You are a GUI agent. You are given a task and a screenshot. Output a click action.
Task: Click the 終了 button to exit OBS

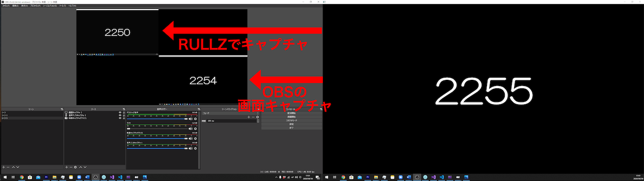pyautogui.click(x=292, y=128)
